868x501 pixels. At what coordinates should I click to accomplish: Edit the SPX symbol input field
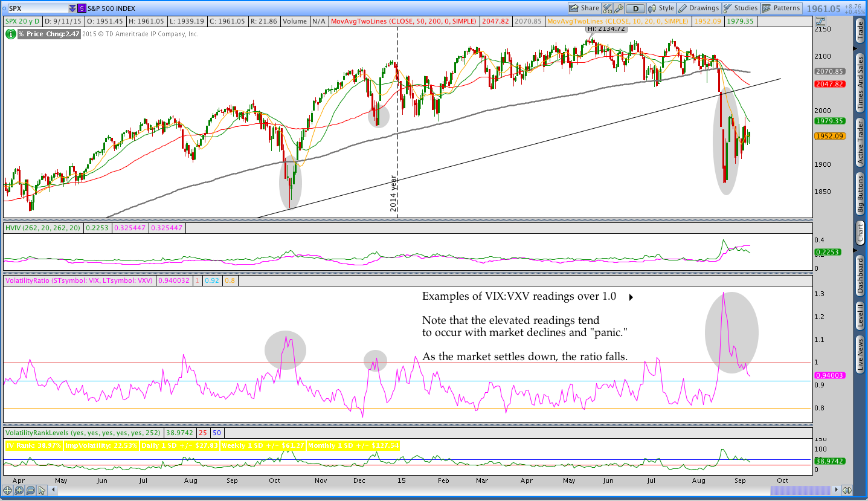point(37,8)
